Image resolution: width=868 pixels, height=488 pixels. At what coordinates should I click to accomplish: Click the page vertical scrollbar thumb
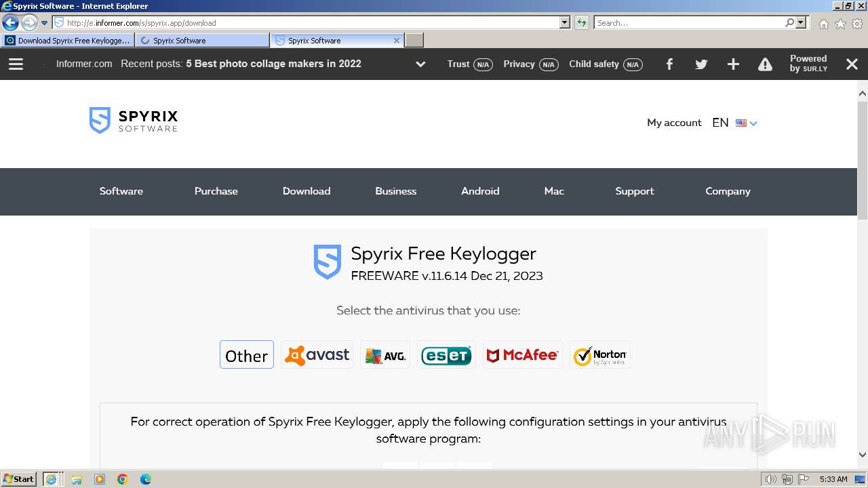tap(863, 160)
